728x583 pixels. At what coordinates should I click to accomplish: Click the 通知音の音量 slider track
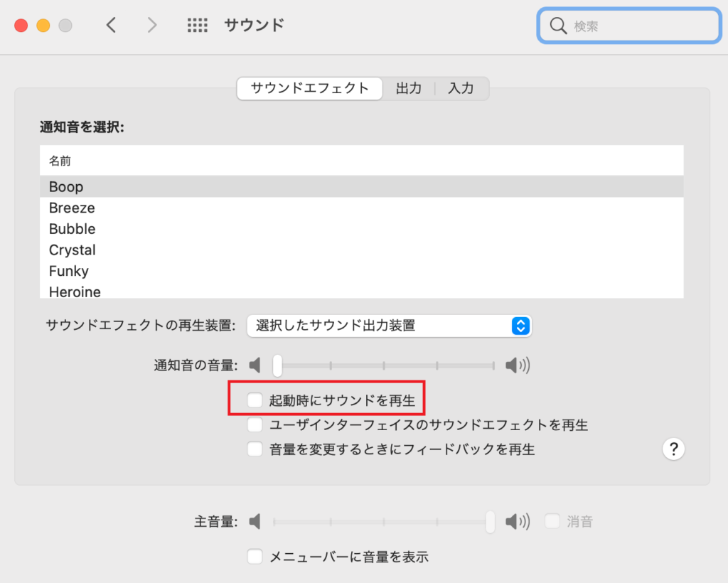(383, 365)
